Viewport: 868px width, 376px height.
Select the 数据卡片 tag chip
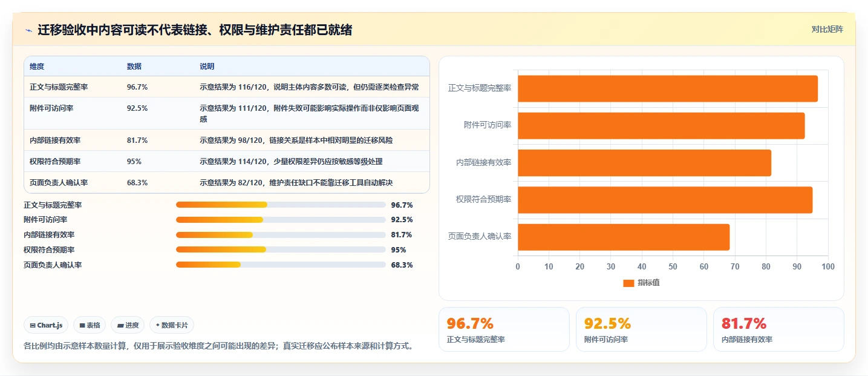point(172,325)
